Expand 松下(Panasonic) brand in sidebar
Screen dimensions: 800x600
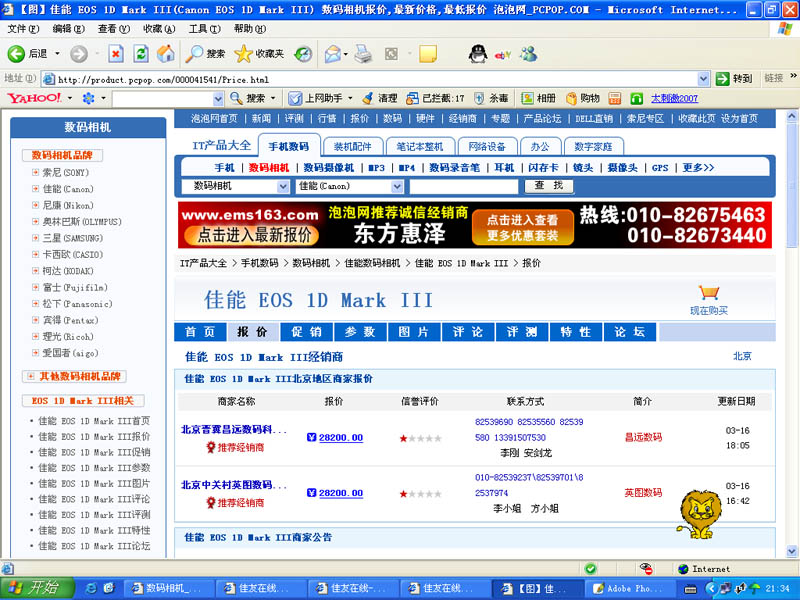coord(35,304)
